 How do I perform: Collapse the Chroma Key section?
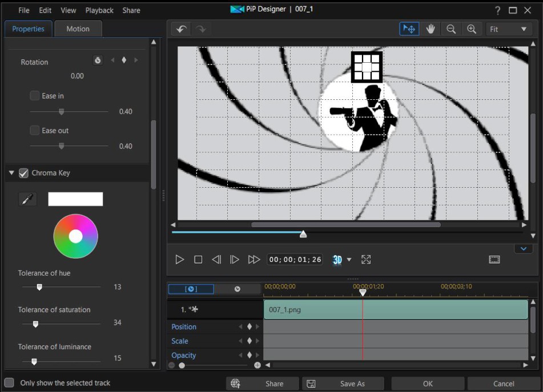coord(11,173)
